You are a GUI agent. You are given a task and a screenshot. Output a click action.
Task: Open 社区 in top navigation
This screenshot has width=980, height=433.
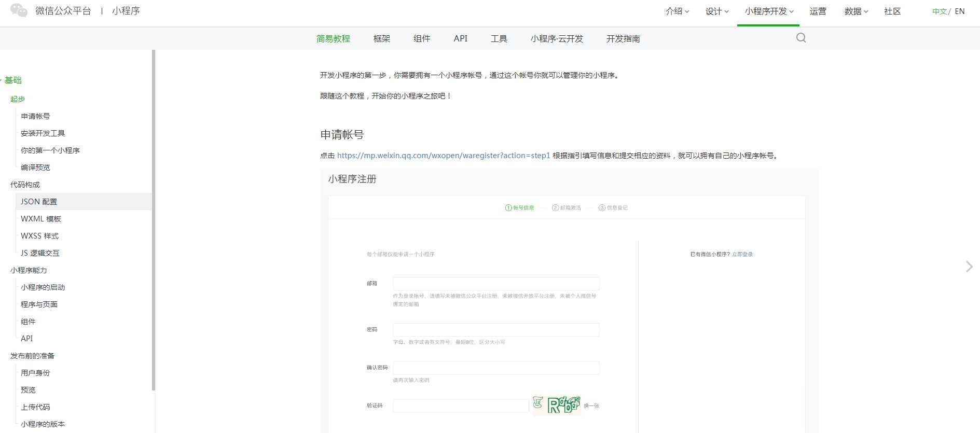coord(892,11)
